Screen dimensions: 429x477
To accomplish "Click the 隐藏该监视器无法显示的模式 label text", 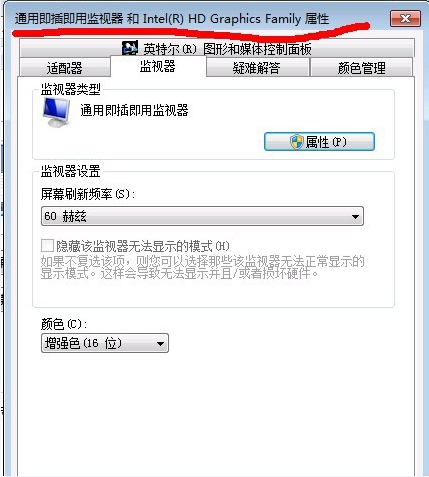I will 143,246.
